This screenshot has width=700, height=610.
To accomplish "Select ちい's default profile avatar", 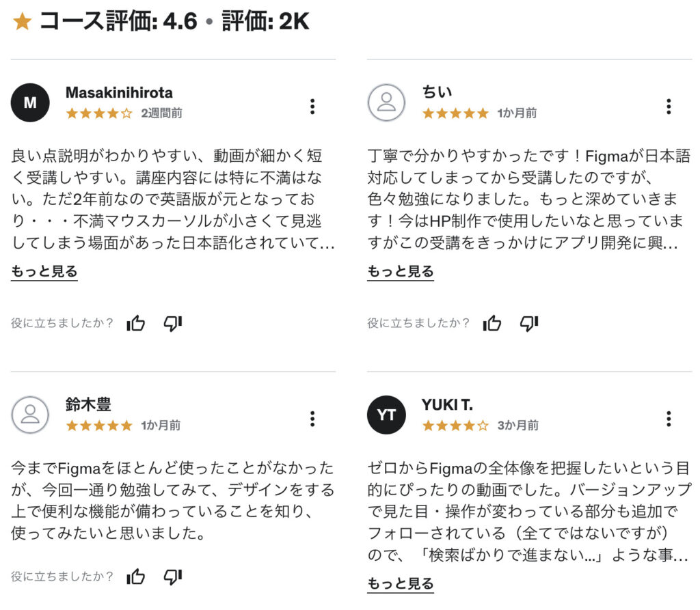I will [386, 102].
